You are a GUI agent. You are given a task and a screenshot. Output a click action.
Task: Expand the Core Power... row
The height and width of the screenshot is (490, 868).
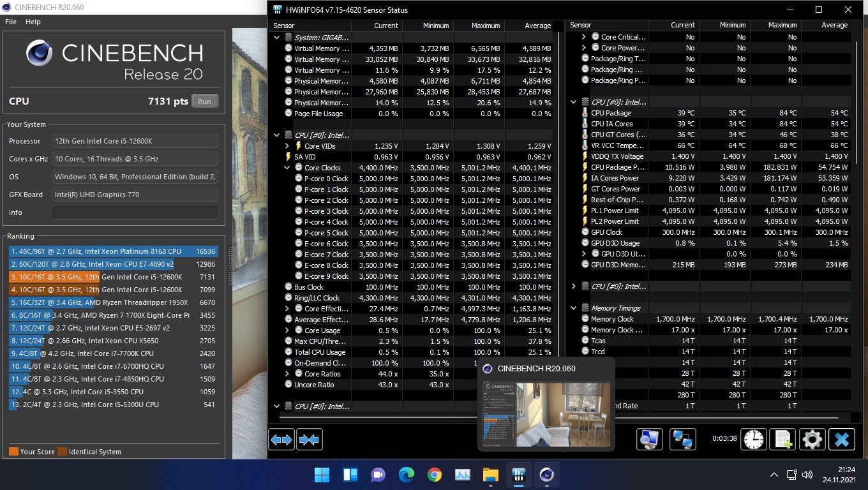[x=584, y=48]
